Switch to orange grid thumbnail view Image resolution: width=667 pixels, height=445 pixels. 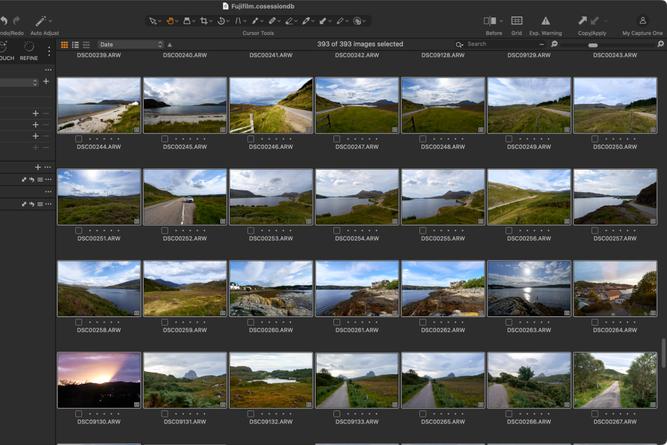tap(65, 45)
